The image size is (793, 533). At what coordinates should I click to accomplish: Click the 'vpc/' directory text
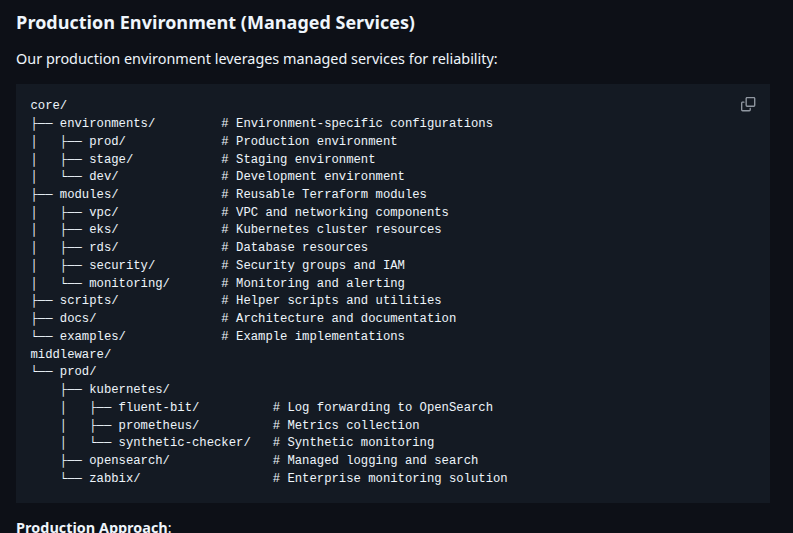tap(104, 212)
